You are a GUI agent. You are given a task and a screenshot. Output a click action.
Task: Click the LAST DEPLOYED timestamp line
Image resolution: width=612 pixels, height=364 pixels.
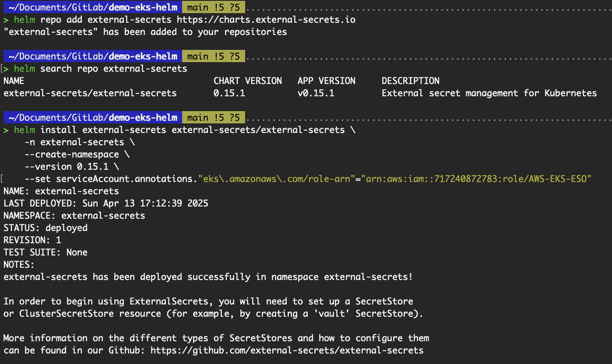(106, 203)
